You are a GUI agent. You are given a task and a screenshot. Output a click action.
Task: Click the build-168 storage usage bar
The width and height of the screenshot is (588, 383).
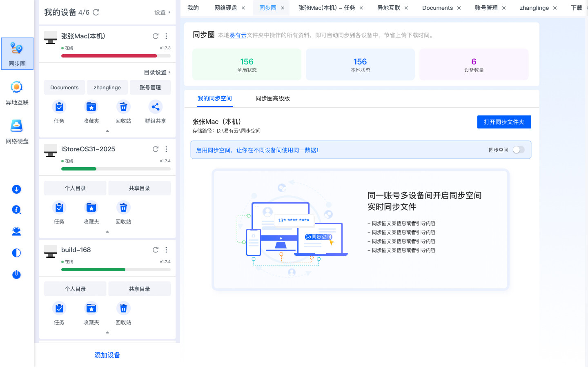pyautogui.click(x=116, y=270)
